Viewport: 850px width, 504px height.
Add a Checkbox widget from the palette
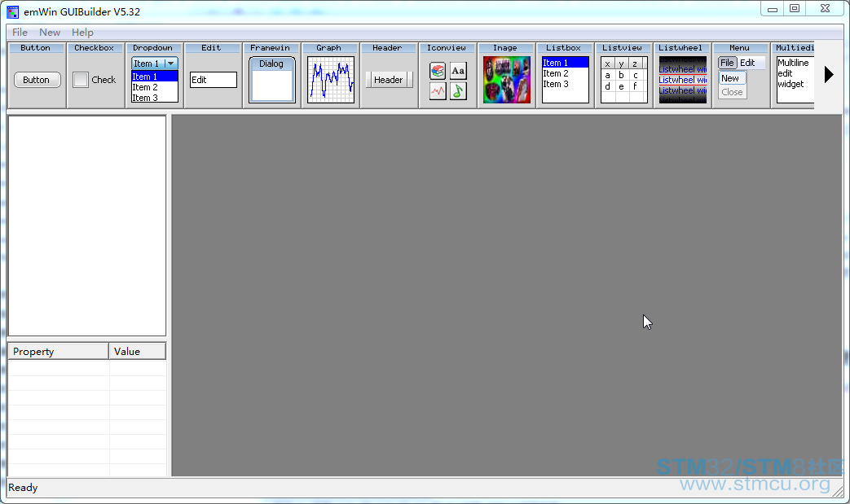coord(95,75)
